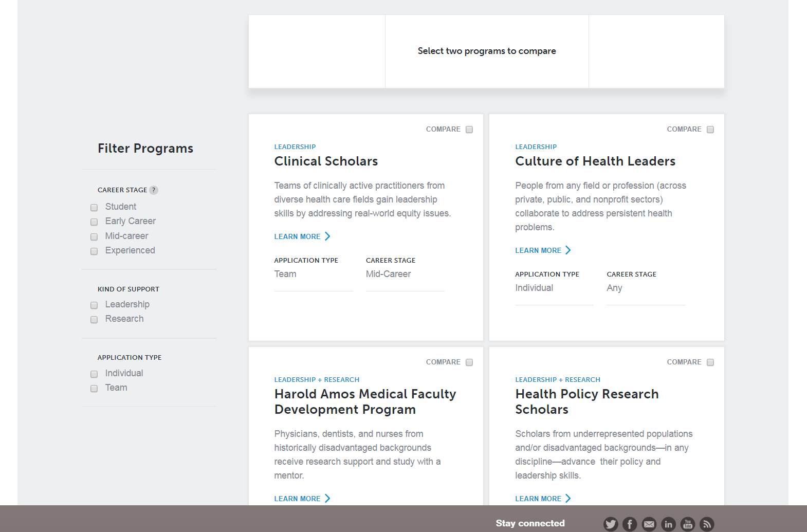
Task: Click 'Team' application type value in Clinical Scholars card
Action: tap(285, 274)
